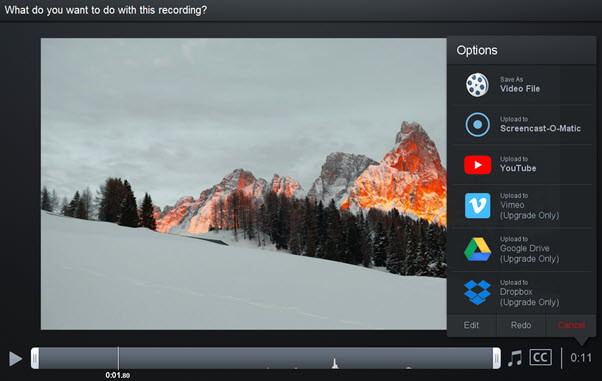Click the film reel Save As Video File icon
This screenshot has width=602, height=381.
pyautogui.click(x=477, y=85)
